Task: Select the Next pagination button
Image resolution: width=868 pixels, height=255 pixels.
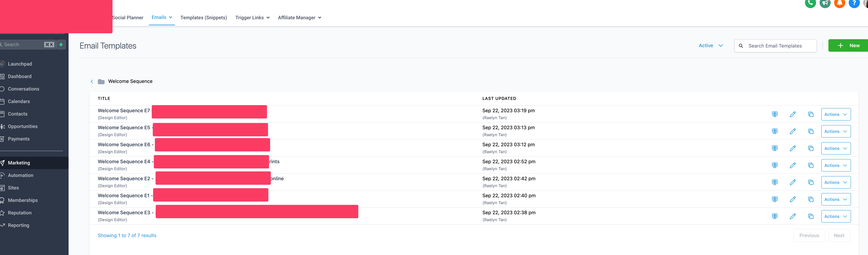Action: coord(839,235)
